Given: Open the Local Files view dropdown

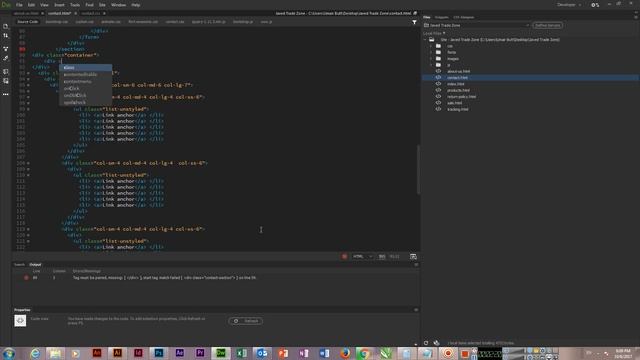Looking at the screenshot, I should pyautogui.click(x=434, y=33).
